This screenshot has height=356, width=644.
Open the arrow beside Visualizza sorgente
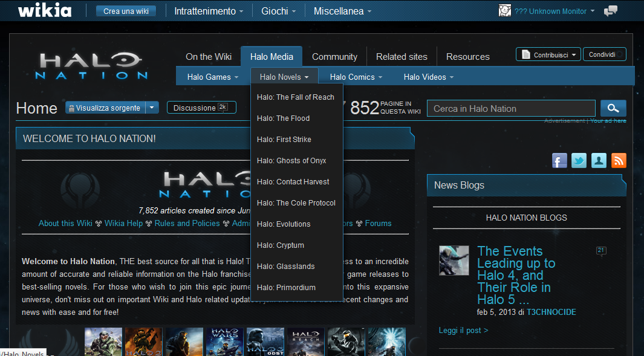tap(152, 108)
